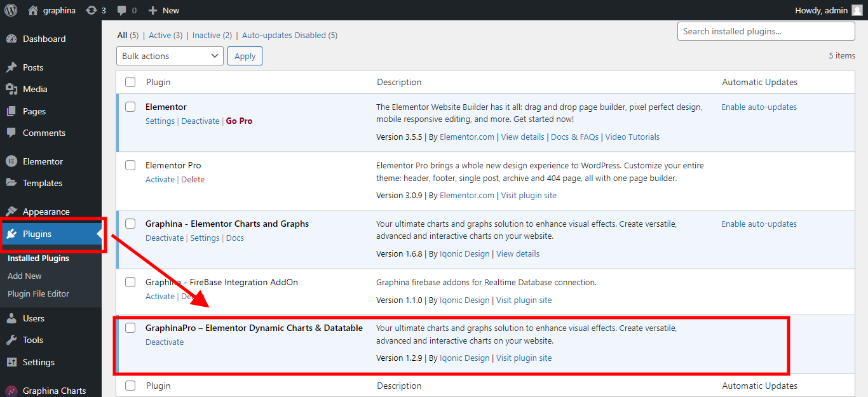Check the Elementor Pro plugin checkbox
Screen dimensions: 868x397
point(130,165)
